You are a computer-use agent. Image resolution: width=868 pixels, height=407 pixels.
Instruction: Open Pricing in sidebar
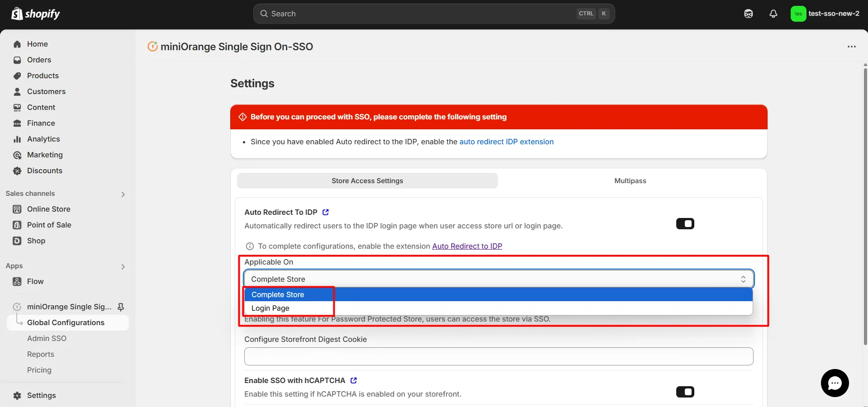click(x=39, y=370)
